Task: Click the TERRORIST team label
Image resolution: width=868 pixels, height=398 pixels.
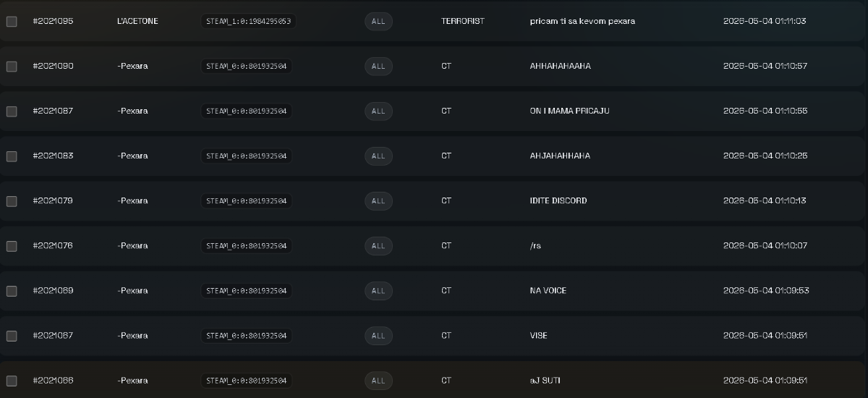Action: click(x=463, y=21)
